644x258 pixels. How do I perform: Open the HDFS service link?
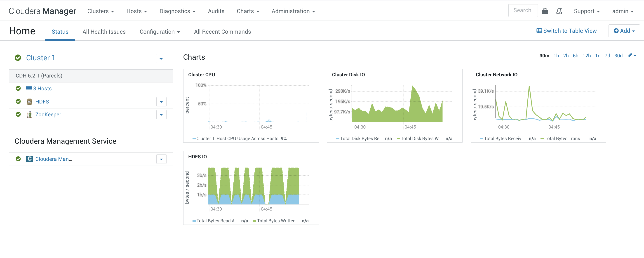(x=42, y=102)
